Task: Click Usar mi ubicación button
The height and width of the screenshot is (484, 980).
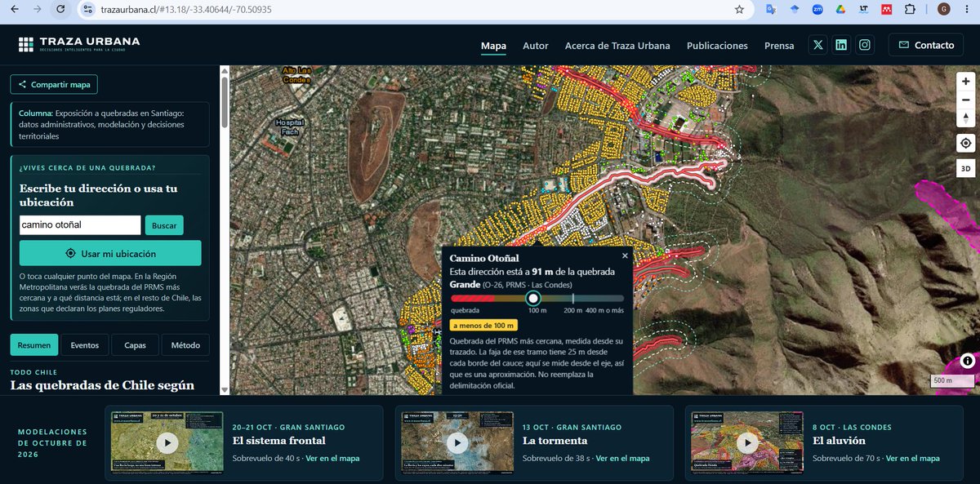Action: 110,253
